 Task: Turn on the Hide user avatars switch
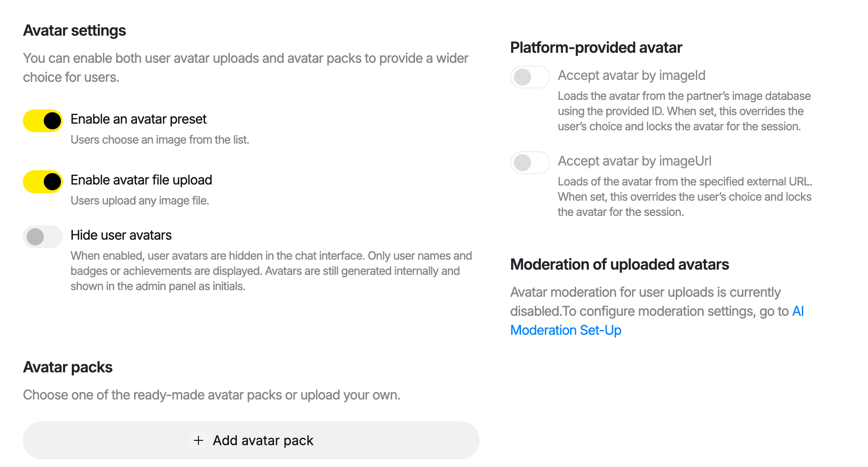tap(43, 237)
